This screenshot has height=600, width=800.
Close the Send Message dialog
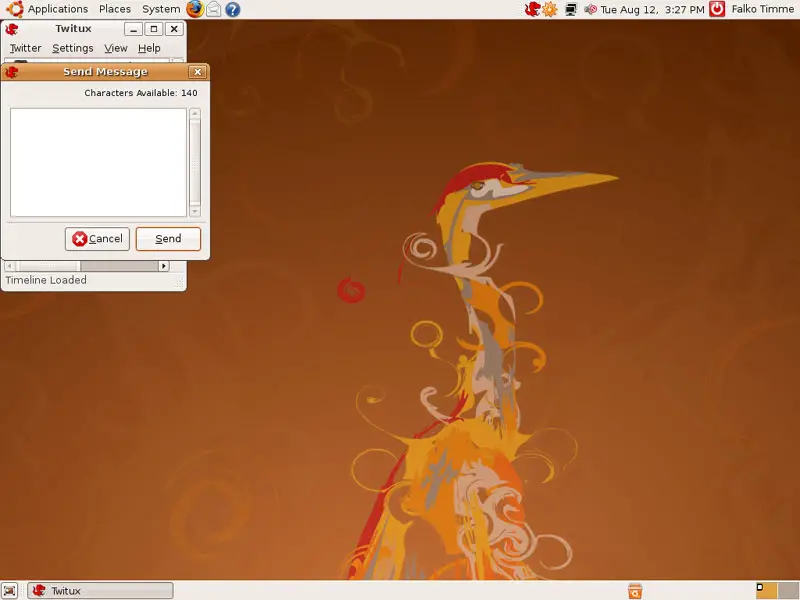(x=197, y=72)
